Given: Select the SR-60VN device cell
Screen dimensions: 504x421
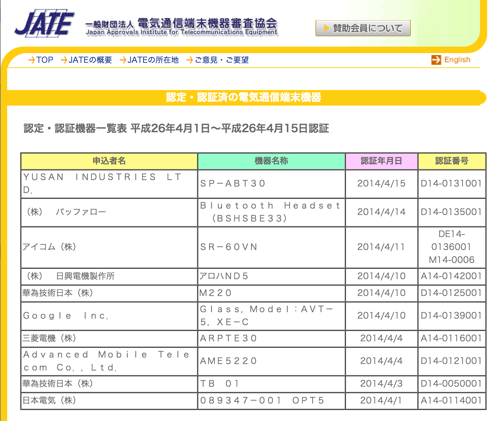Looking at the screenshot, I should pyautogui.click(x=271, y=247).
